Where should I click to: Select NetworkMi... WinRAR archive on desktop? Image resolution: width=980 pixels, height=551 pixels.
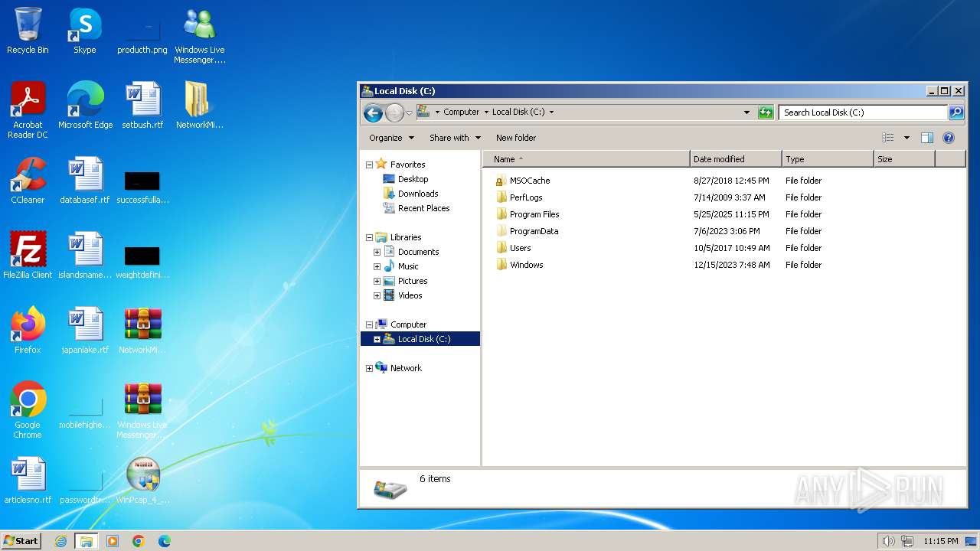pos(142,331)
